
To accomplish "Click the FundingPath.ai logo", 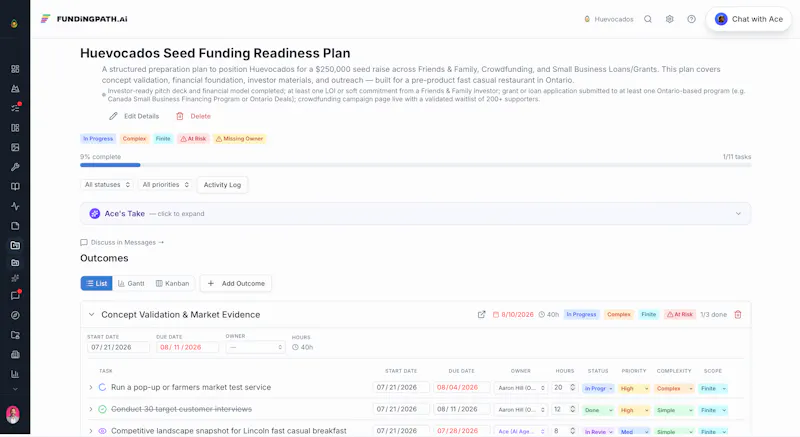I will (x=84, y=19).
